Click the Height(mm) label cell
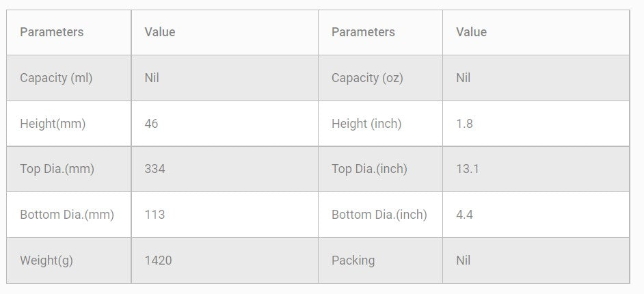This screenshot has height=294, width=644. (x=53, y=124)
